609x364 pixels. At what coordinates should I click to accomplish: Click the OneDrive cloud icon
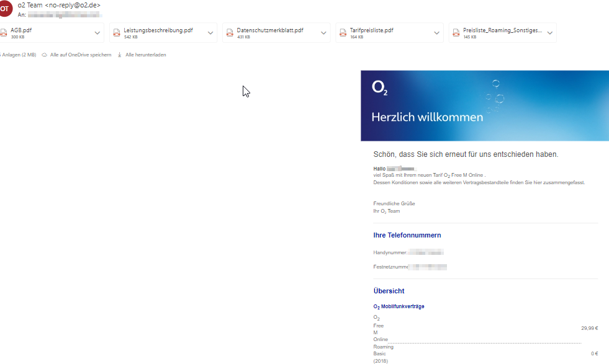pyautogui.click(x=45, y=55)
